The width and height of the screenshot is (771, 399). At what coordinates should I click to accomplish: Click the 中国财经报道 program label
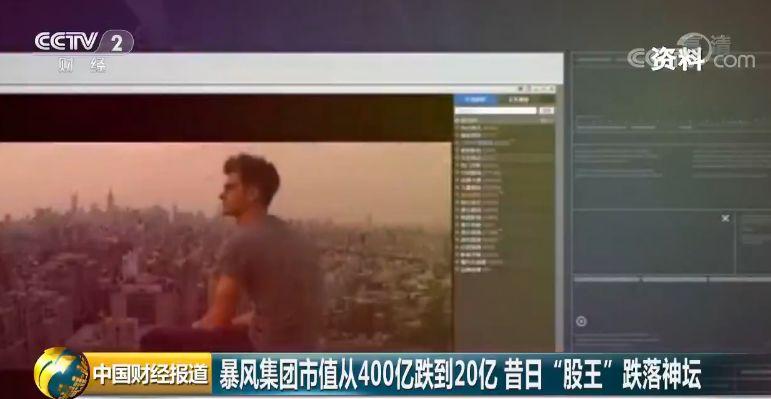point(151,375)
